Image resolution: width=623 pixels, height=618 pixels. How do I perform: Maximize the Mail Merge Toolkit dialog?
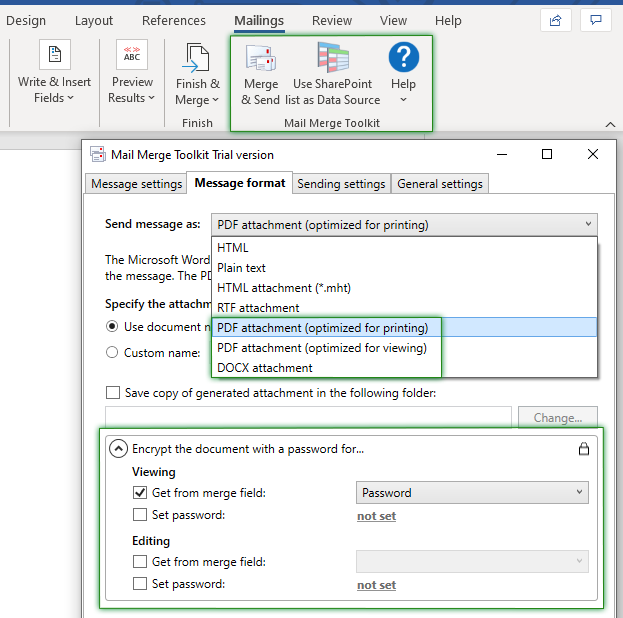tap(547, 154)
